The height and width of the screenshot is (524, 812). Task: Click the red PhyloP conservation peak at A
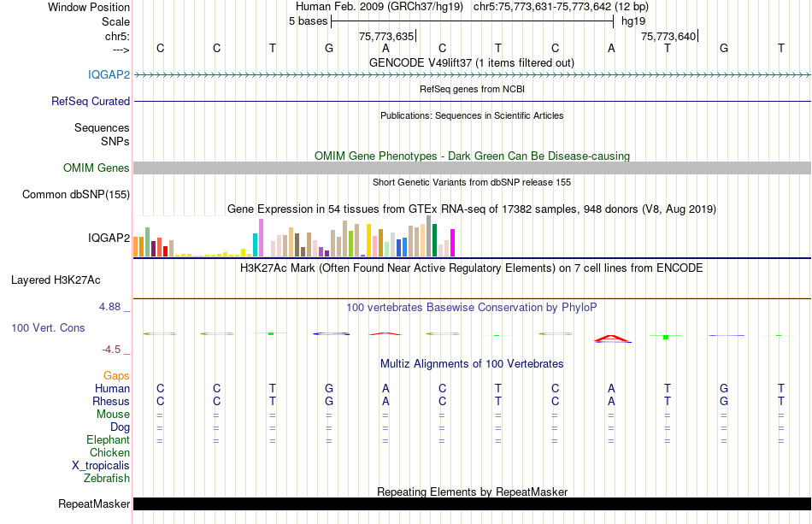click(x=612, y=339)
